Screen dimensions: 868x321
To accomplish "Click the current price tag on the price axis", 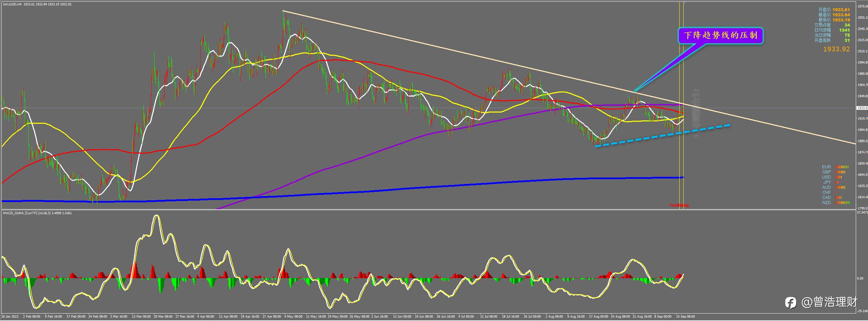I will click(862, 108).
